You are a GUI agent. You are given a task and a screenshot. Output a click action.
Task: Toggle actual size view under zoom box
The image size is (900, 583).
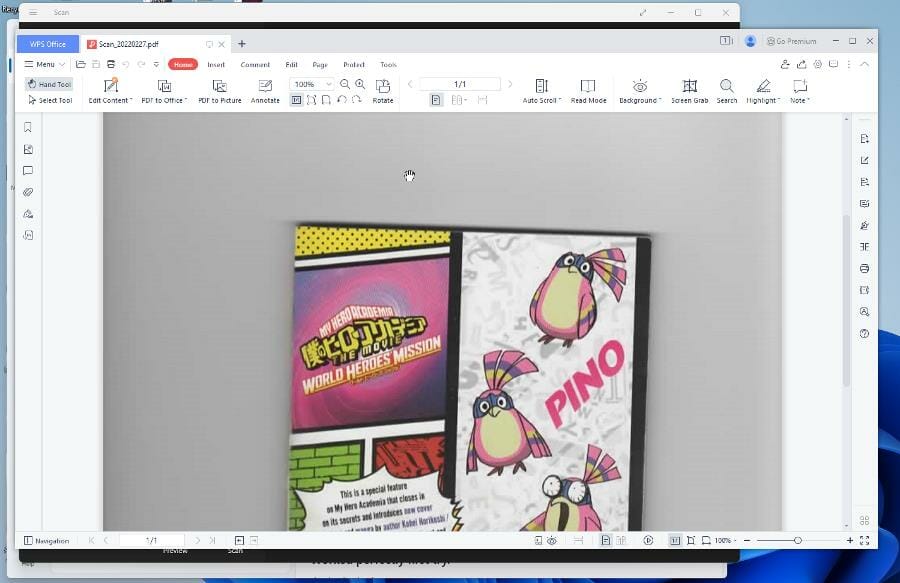(296, 100)
